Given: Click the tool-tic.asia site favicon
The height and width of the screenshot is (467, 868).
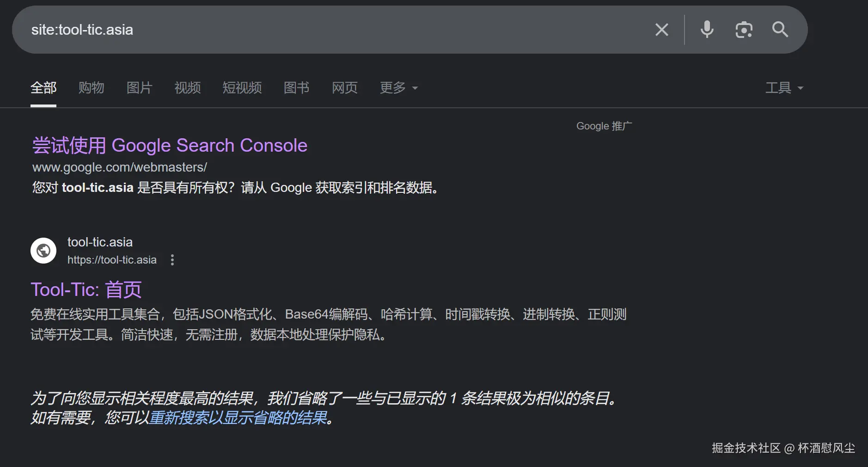Looking at the screenshot, I should click(x=43, y=250).
